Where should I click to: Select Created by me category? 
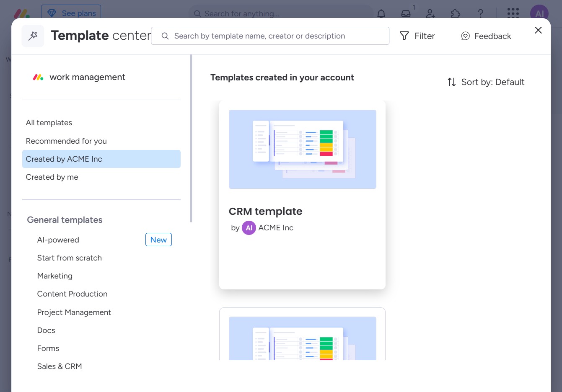point(101,177)
